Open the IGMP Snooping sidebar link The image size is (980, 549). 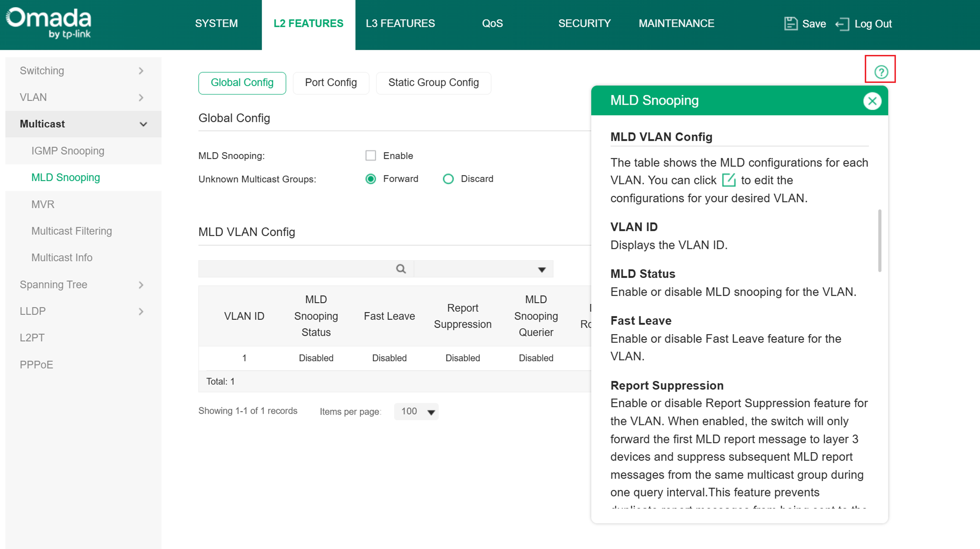(68, 151)
